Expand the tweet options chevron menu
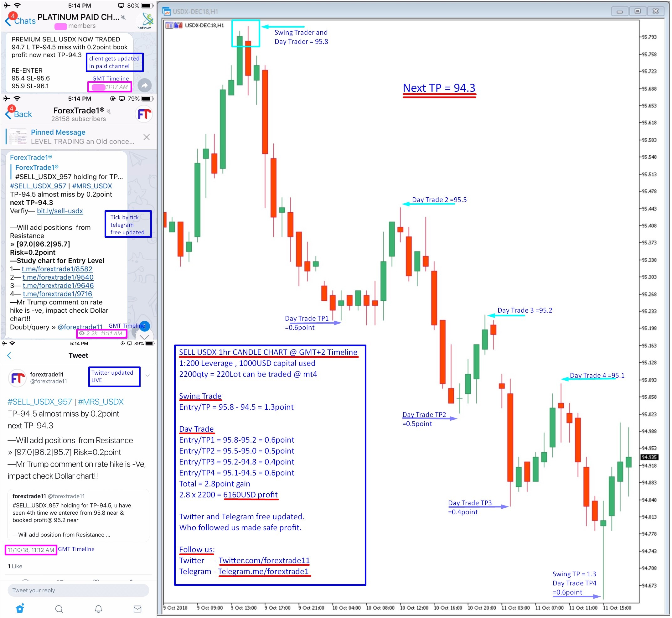The image size is (672, 618). (147, 376)
